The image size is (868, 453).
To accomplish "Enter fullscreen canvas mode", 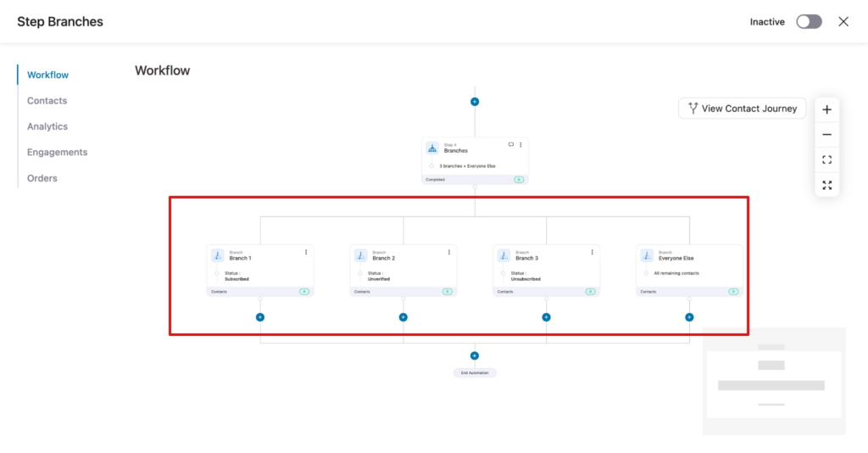I will click(x=826, y=185).
